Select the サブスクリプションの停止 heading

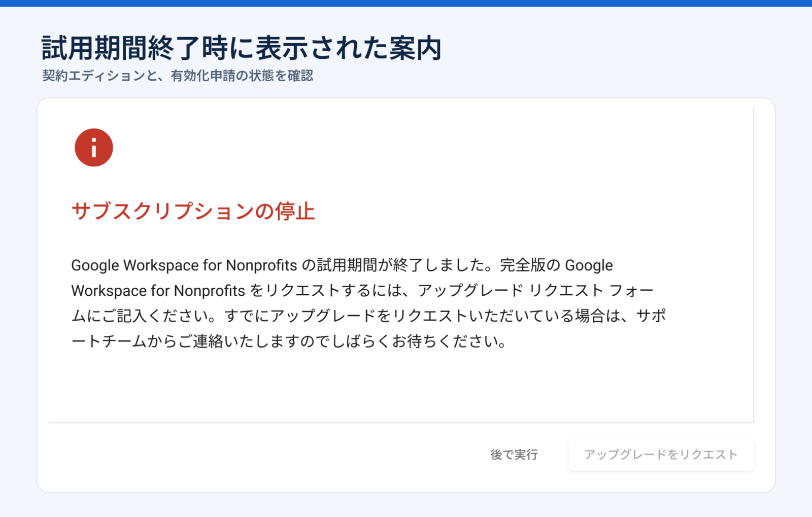[193, 211]
